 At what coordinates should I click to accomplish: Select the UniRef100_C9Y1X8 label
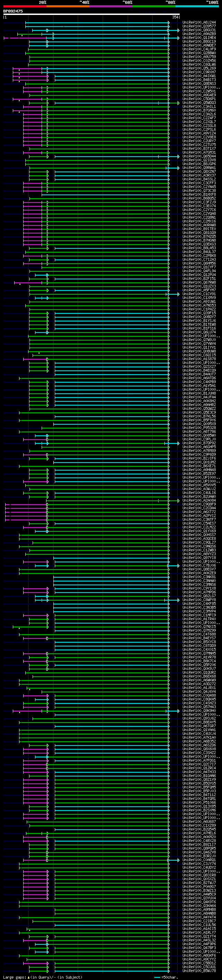click(x=199, y=588)
